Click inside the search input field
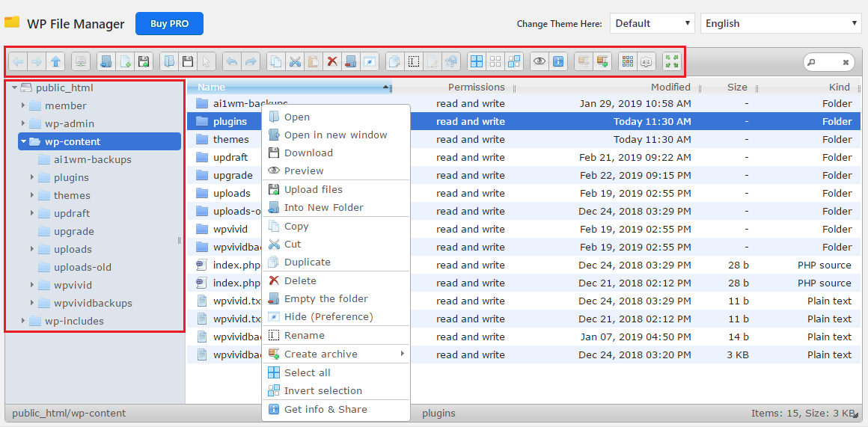This screenshot has height=427, width=868. coord(828,62)
